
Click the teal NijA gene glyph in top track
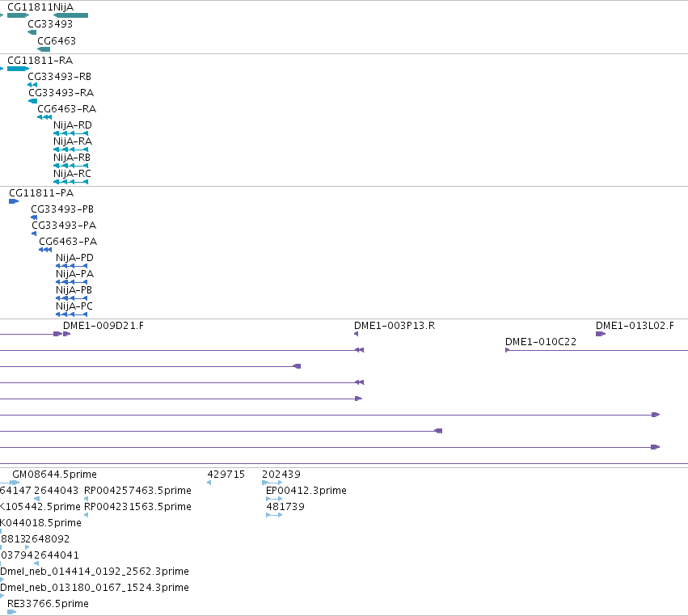(x=70, y=15)
